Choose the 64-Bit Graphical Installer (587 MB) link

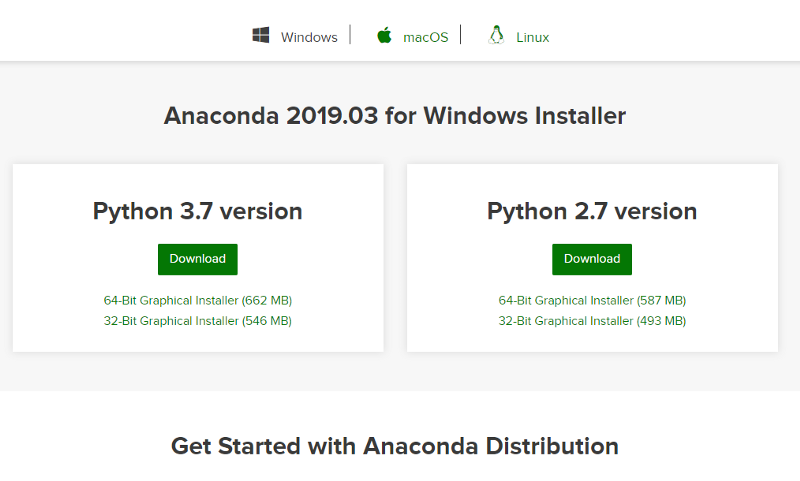(x=592, y=300)
